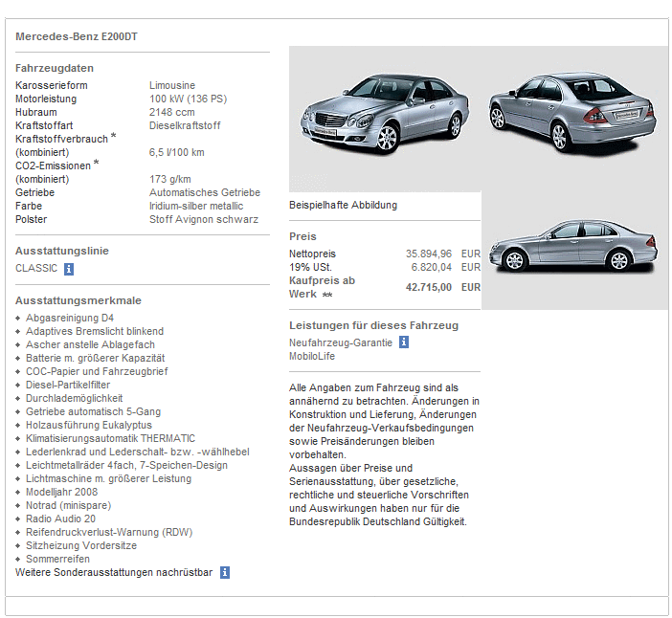Select the CLASSIC equipment line label
This screenshot has width=672, height=618.
point(36,268)
